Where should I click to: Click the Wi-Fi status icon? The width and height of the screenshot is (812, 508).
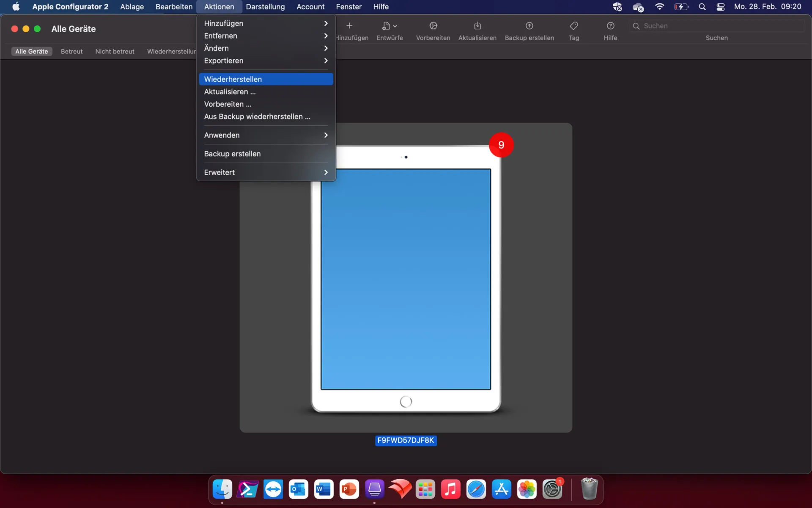[x=659, y=6]
